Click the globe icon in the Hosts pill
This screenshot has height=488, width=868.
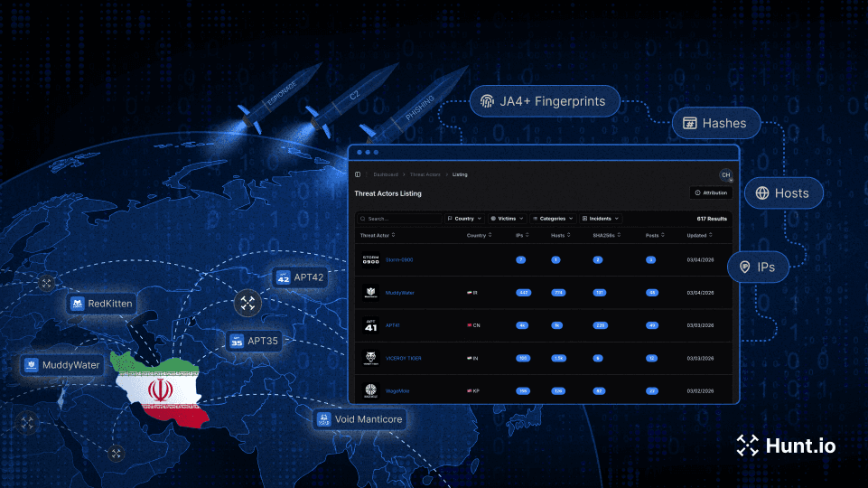coord(762,192)
